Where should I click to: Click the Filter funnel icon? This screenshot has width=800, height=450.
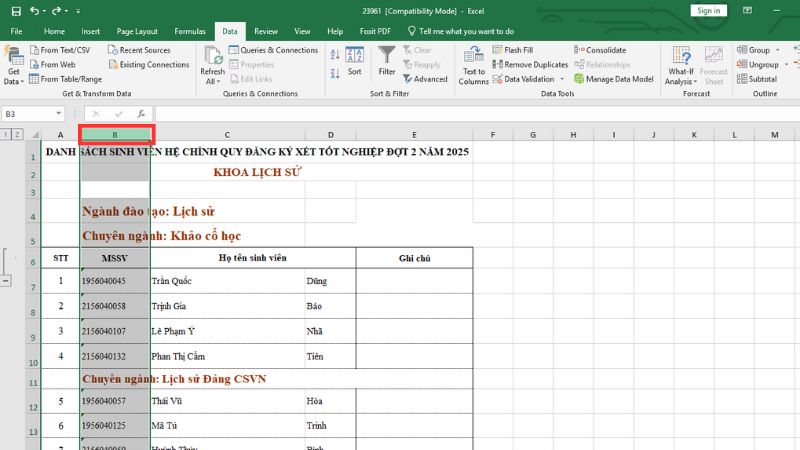pos(387,60)
